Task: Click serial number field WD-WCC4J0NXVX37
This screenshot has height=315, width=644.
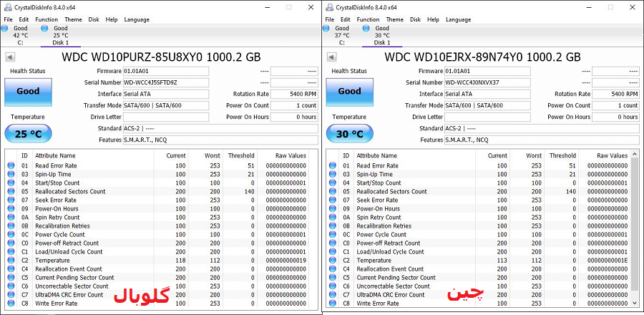Action: pyautogui.click(x=487, y=82)
